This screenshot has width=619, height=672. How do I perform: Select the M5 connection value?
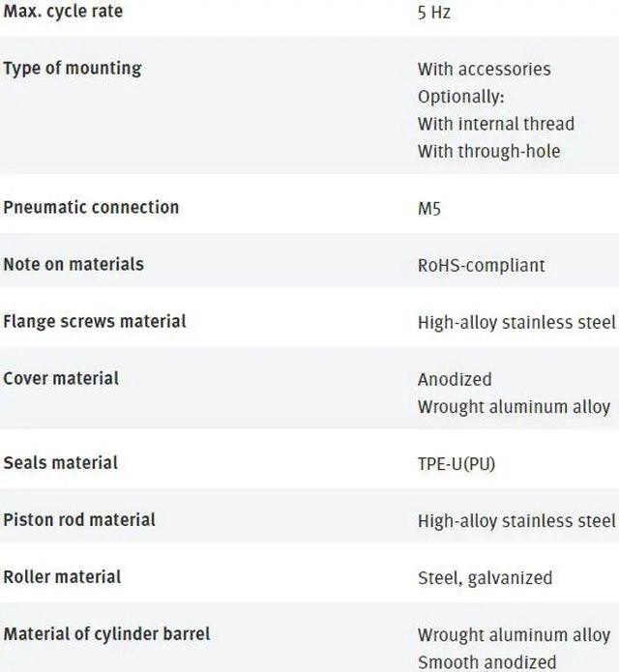coord(429,209)
